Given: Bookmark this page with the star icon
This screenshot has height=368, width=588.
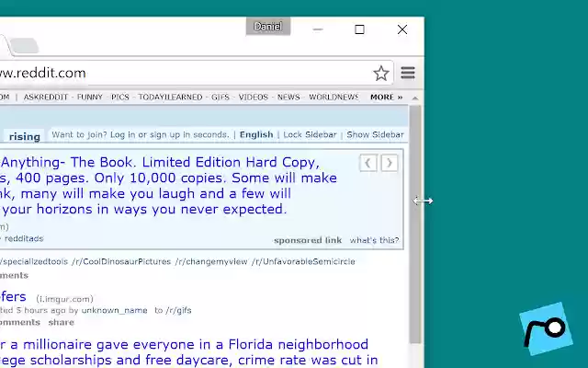Looking at the screenshot, I should click(x=381, y=73).
